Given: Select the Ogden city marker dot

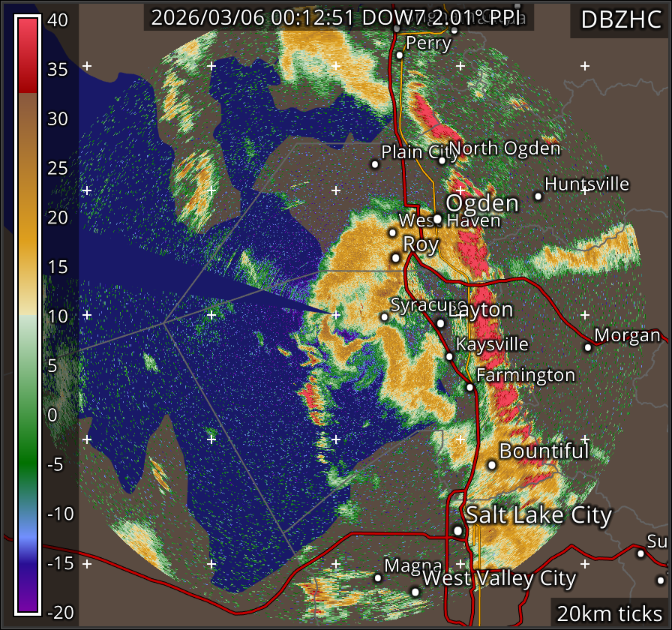Looking at the screenshot, I should click(437, 219).
